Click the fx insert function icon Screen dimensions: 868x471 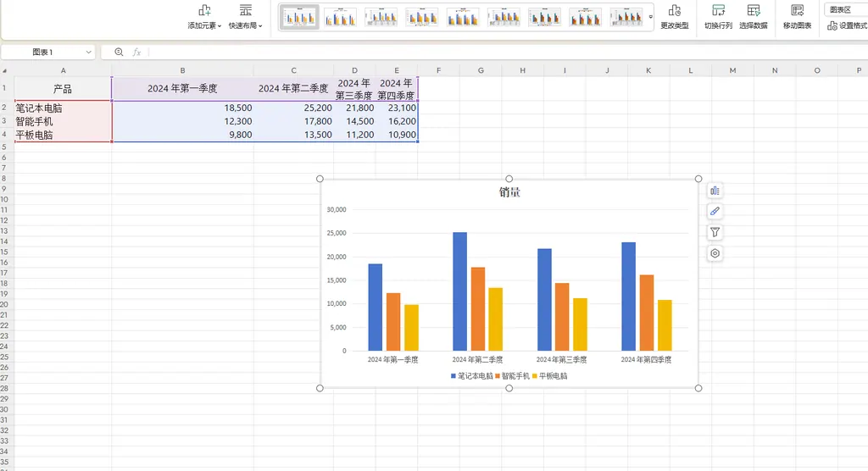pos(136,52)
